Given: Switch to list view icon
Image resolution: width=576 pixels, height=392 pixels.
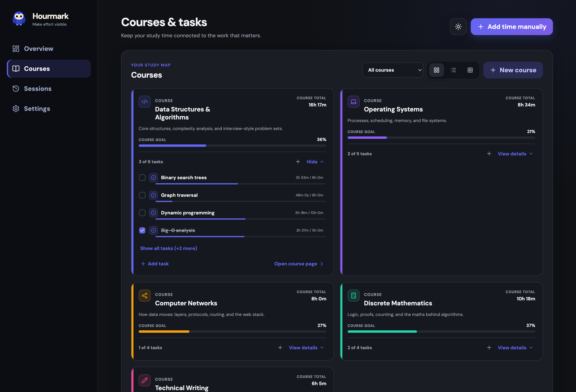Looking at the screenshot, I should pos(453,70).
